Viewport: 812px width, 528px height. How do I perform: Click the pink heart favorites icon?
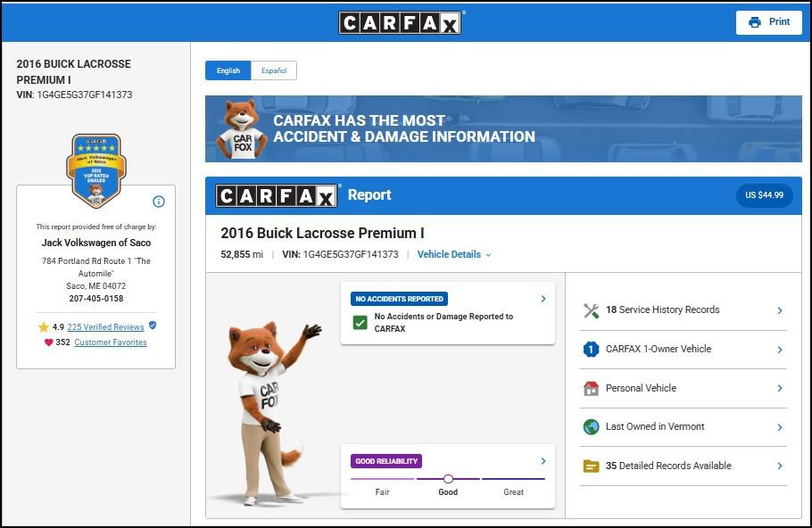tap(49, 342)
